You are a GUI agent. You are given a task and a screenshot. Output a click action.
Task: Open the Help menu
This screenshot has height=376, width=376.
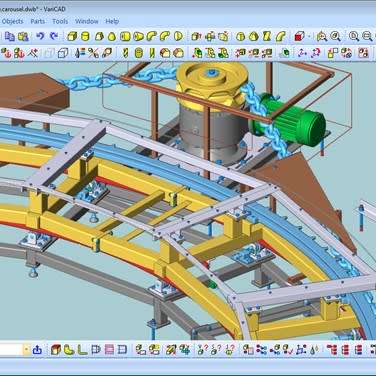[x=112, y=21]
